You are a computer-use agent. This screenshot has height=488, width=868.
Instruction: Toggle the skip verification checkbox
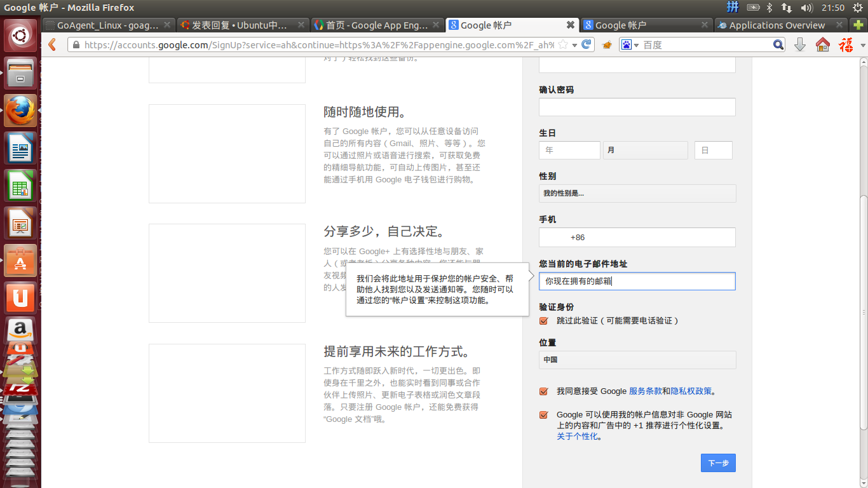pyautogui.click(x=543, y=321)
